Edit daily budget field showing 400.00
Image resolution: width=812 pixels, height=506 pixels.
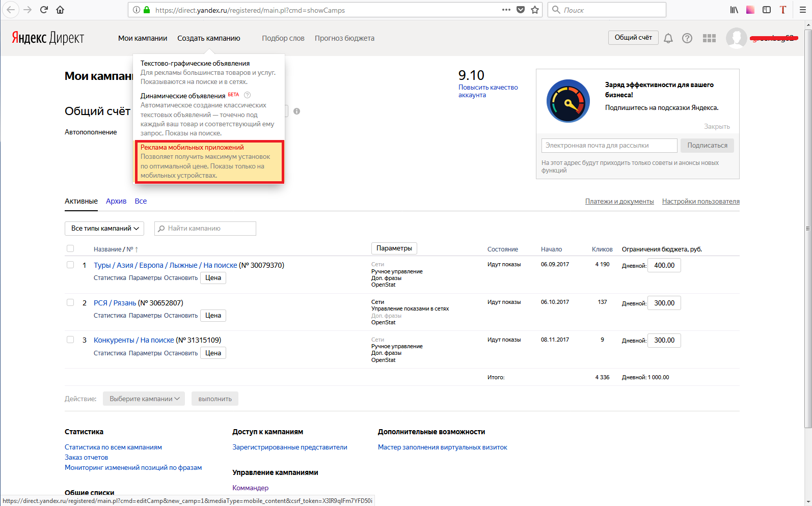point(664,265)
